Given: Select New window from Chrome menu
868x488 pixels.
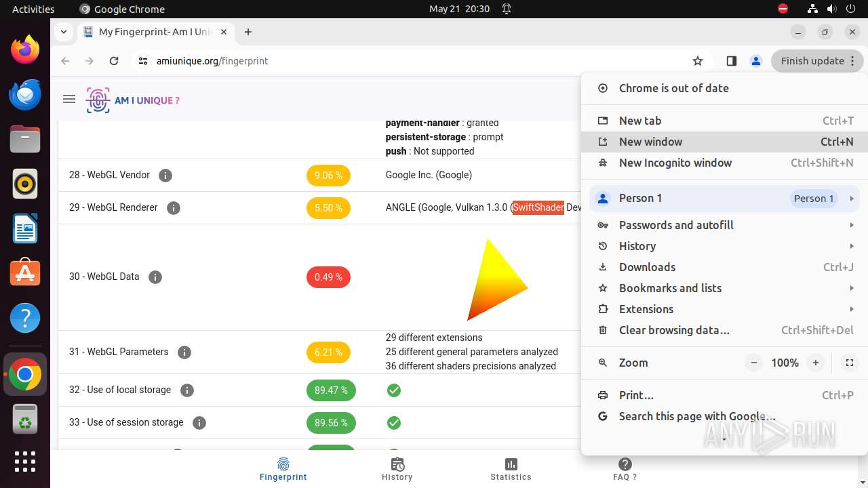Looking at the screenshot, I should coord(724,142).
